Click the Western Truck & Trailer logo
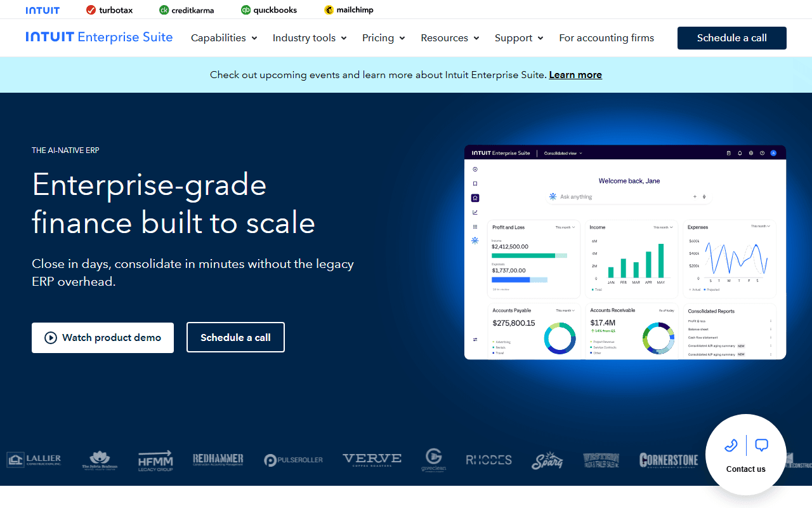Screen dimensions: 812x508 pos(601,460)
